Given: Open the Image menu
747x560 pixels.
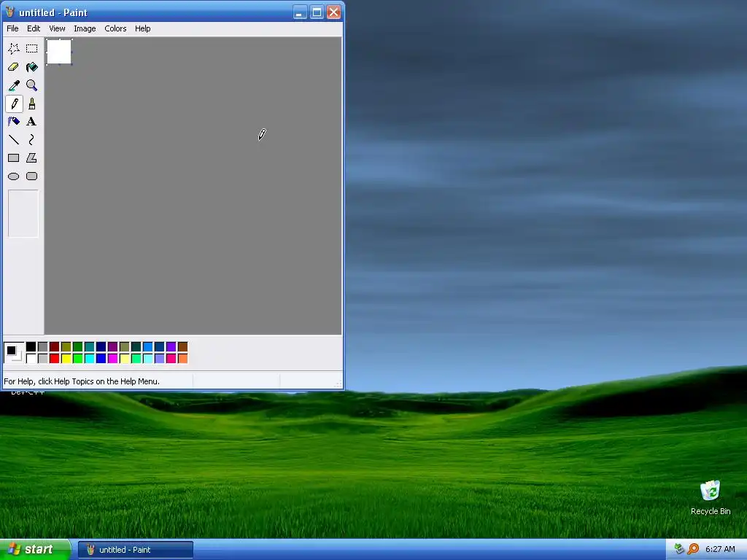Looking at the screenshot, I should (x=85, y=28).
